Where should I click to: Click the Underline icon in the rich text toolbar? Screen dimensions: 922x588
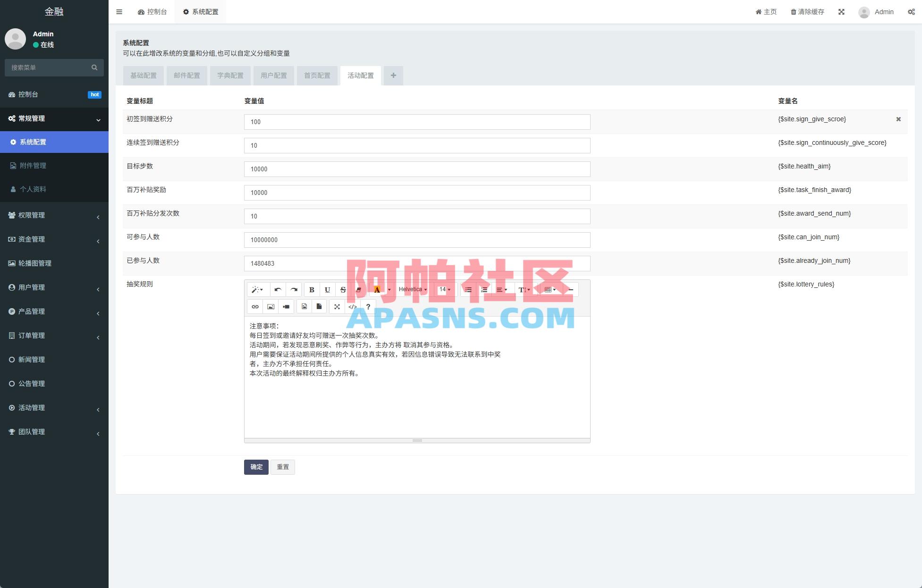[x=327, y=289]
